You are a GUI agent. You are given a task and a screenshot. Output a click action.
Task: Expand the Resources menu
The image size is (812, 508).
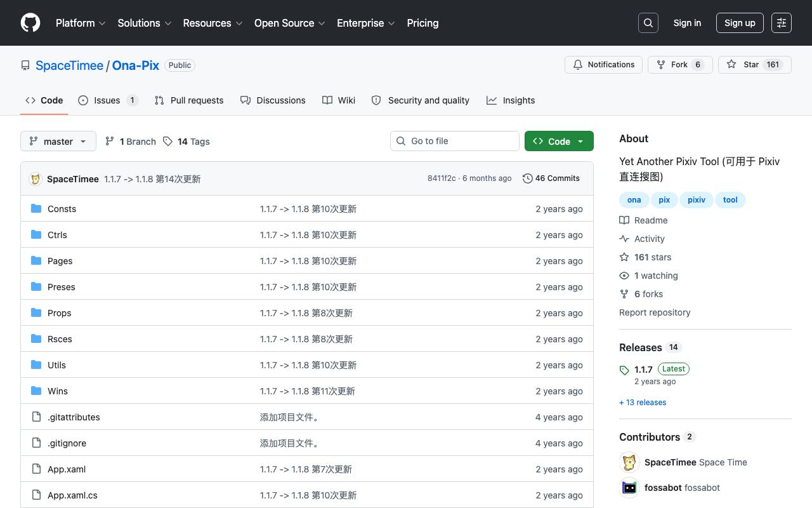213,23
